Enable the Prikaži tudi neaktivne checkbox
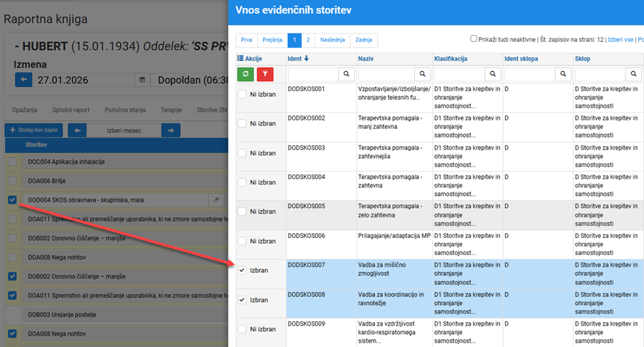The image size is (644, 347). pos(473,38)
